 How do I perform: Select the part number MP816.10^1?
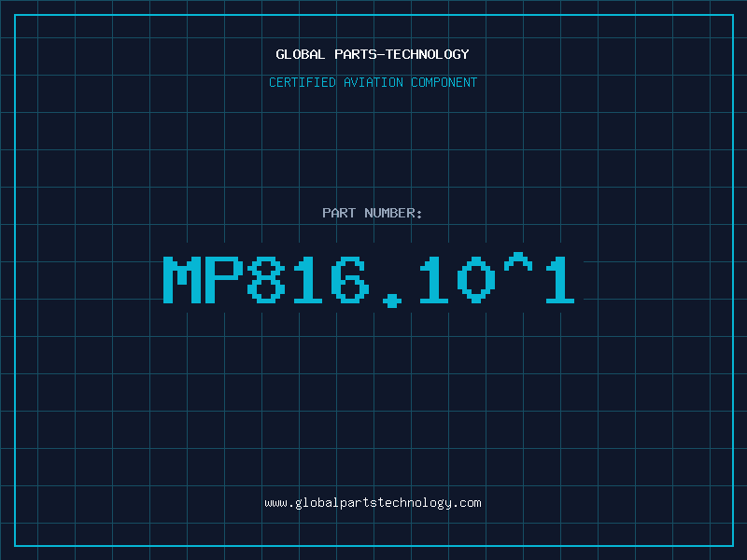tap(369, 280)
